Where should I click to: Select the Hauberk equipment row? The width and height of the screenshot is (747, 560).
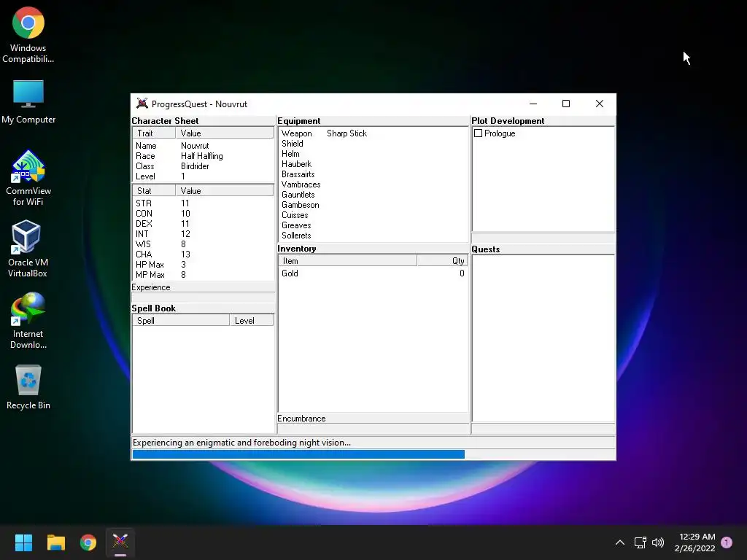click(373, 164)
